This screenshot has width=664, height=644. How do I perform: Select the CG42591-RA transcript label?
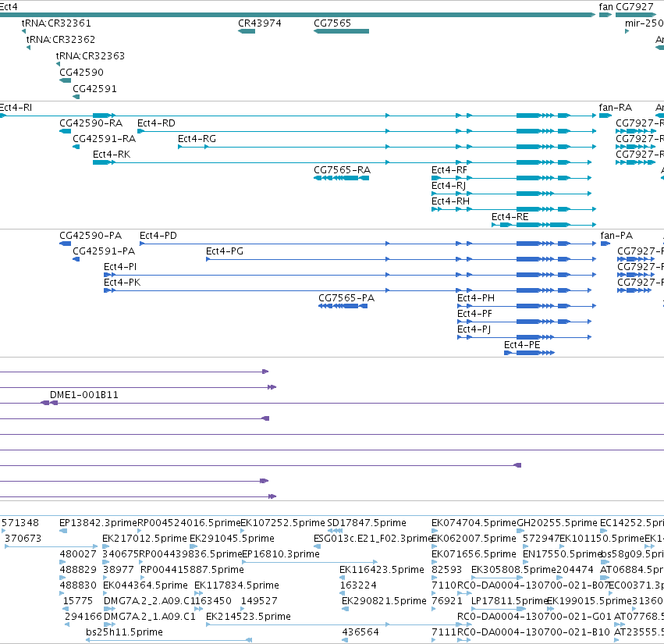tap(105, 139)
